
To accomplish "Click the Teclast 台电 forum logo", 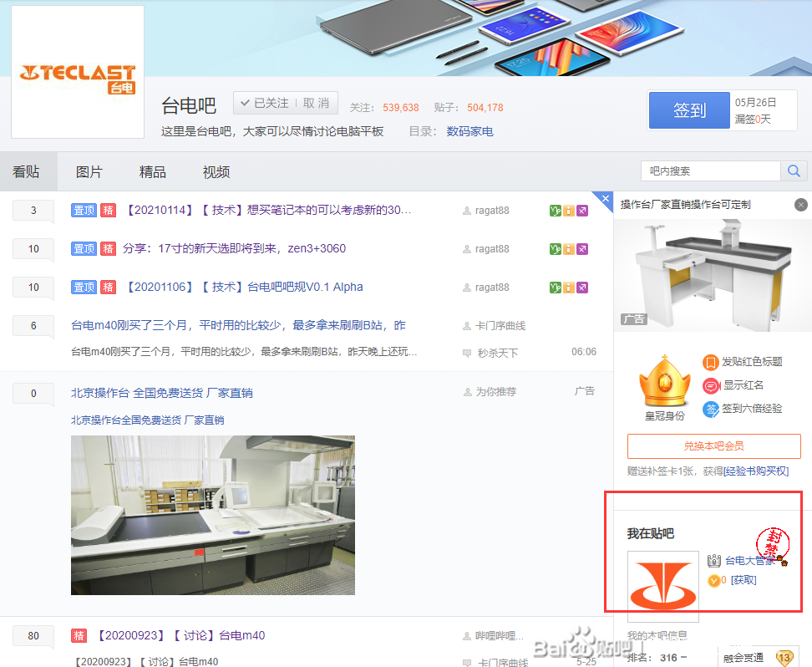I will (77, 73).
